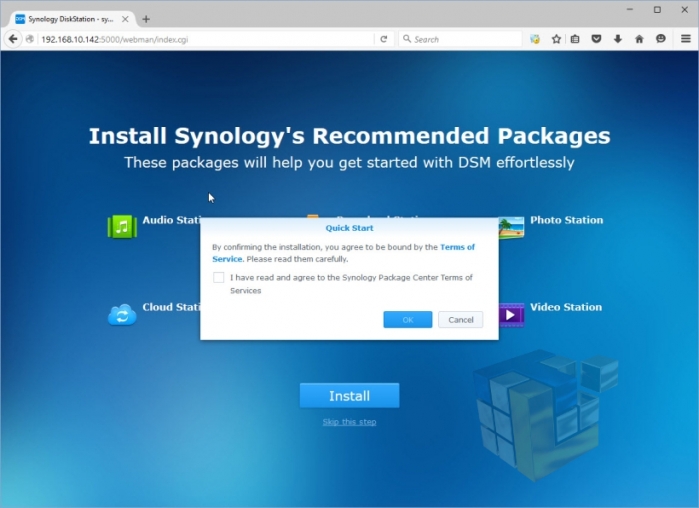Select the Video Station package icon
This screenshot has width=699, height=508.
[x=512, y=315]
